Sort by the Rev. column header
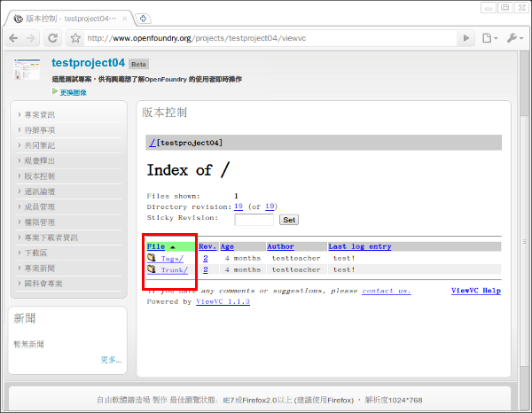 207,246
